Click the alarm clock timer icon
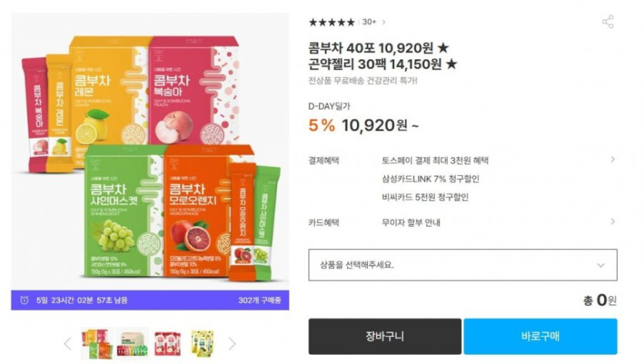 (24, 300)
